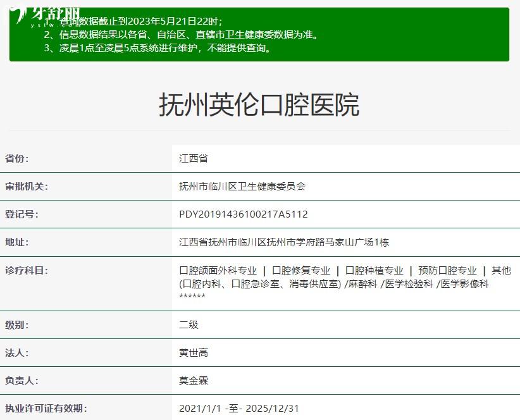The width and height of the screenshot is (520, 420).
Task: Click the 地址 label
Action: click(16, 242)
